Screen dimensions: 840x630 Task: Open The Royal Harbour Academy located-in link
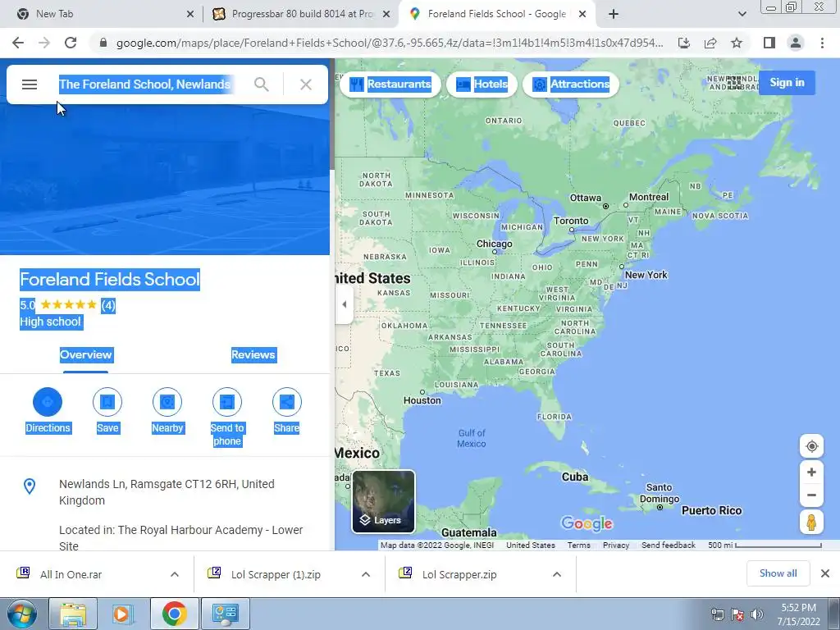pyautogui.click(x=181, y=538)
